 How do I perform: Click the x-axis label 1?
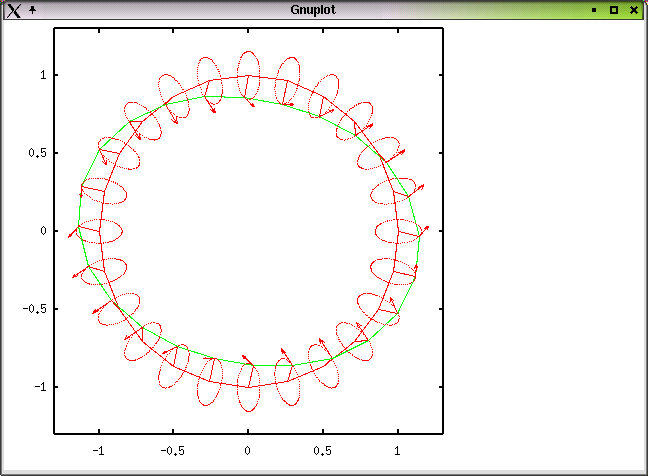pyautogui.click(x=398, y=451)
